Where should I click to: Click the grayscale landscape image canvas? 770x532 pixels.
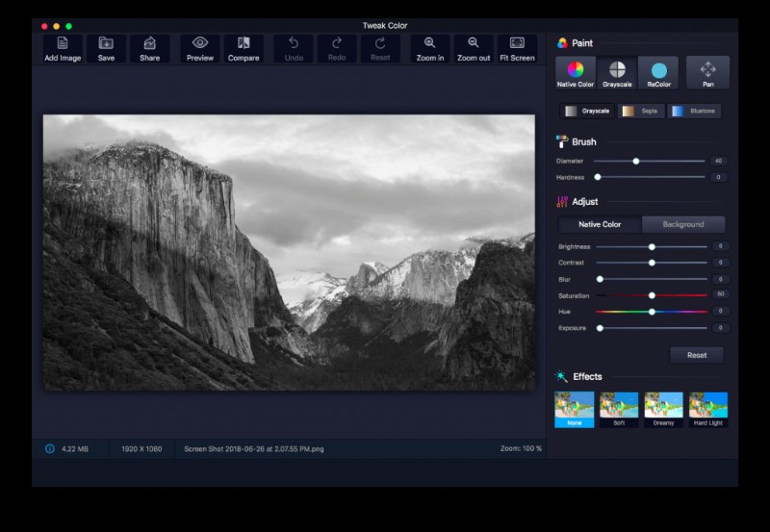click(290, 253)
